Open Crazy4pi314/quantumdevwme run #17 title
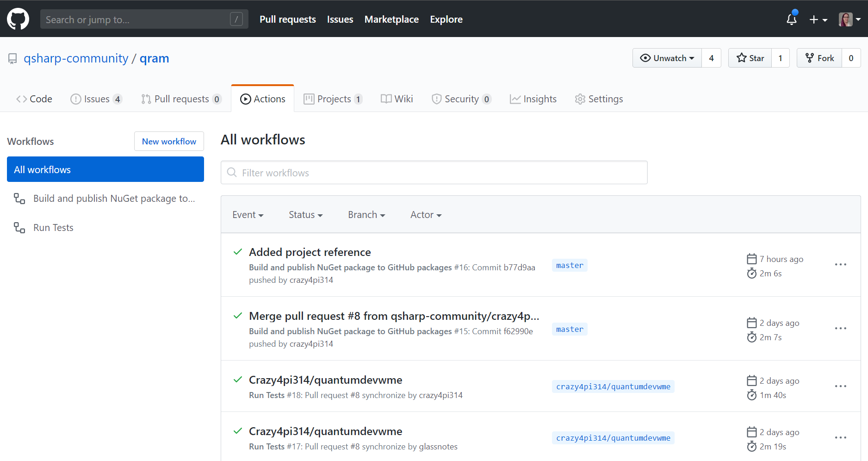 326,431
